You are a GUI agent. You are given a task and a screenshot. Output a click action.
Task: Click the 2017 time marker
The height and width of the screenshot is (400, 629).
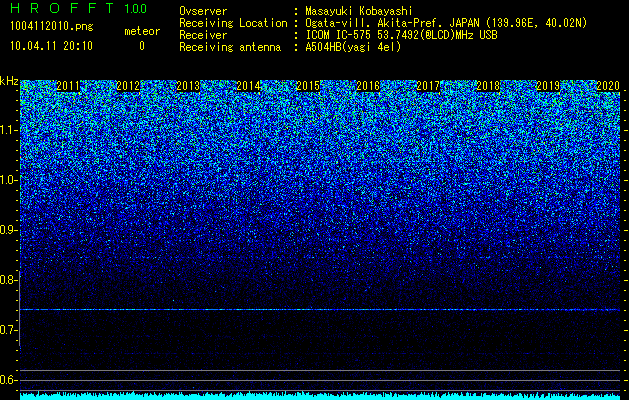tap(428, 86)
